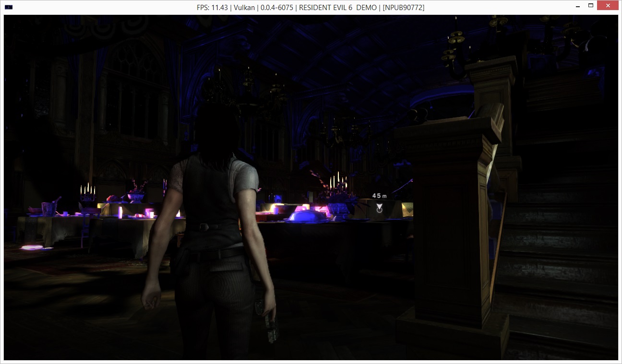Click the objective waypoint marker icon
Screen dimensions: 622x364
[x=379, y=207]
